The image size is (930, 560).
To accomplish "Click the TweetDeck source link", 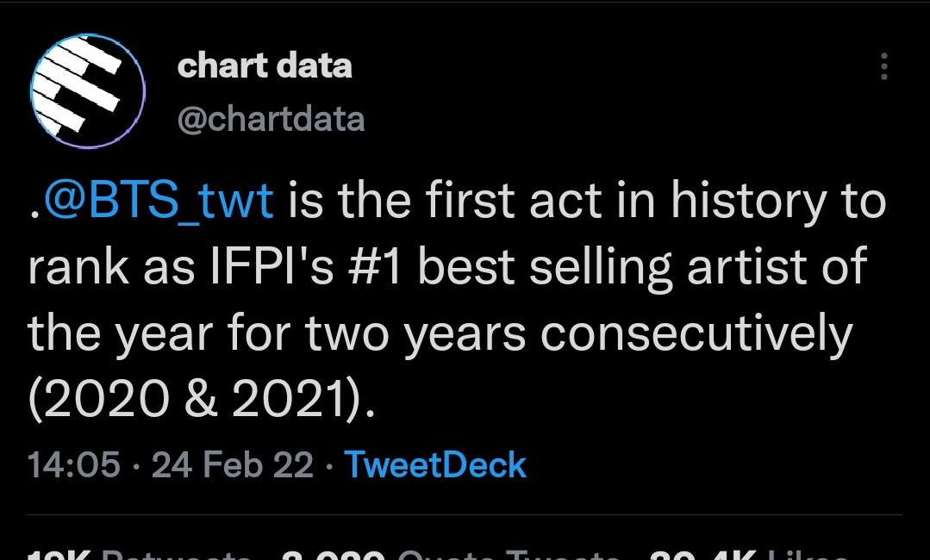I will [x=435, y=464].
